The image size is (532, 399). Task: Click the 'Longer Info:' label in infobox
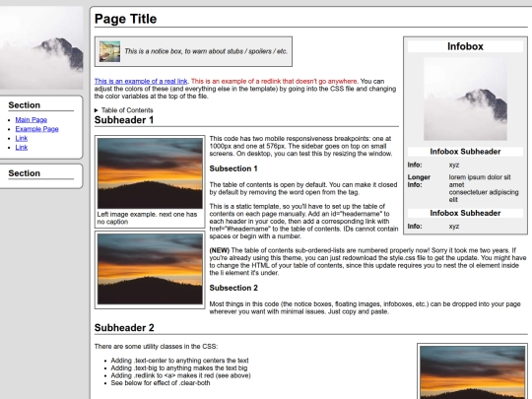coord(419,181)
